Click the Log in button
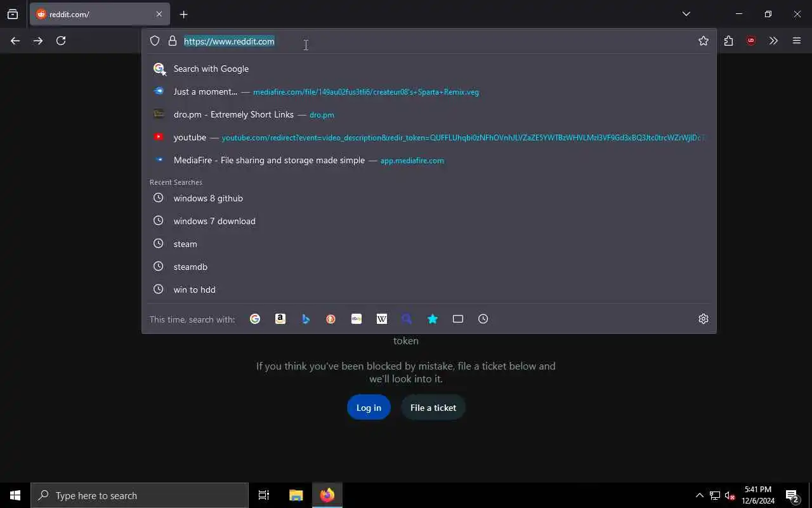 (x=369, y=408)
